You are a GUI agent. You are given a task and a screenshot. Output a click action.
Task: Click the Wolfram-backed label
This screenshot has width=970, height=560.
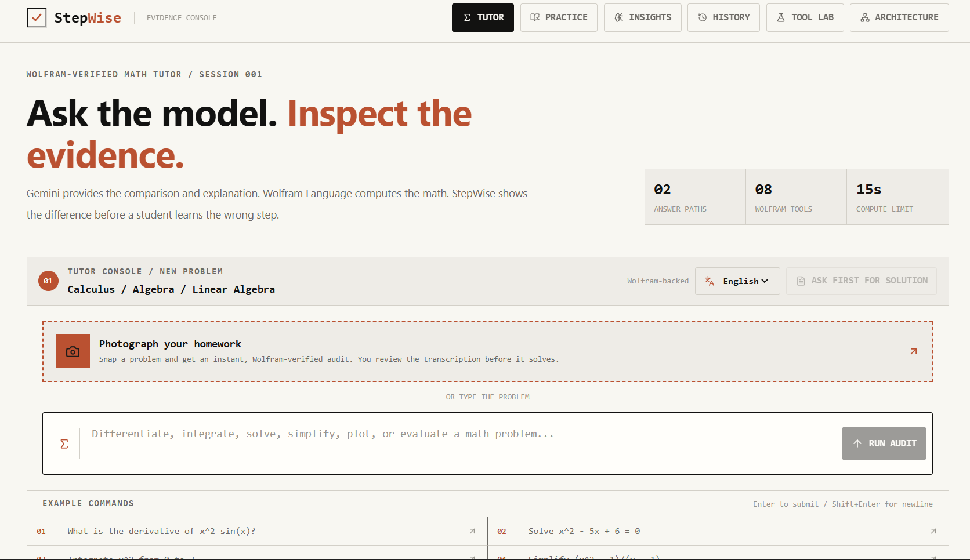click(658, 281)
